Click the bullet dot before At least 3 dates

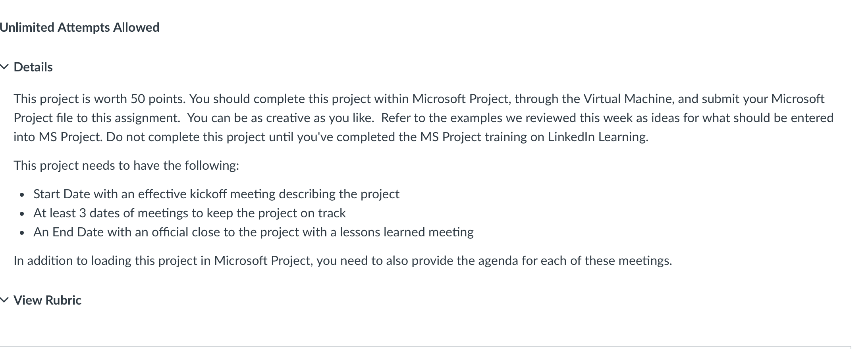(x=22, y=214)
